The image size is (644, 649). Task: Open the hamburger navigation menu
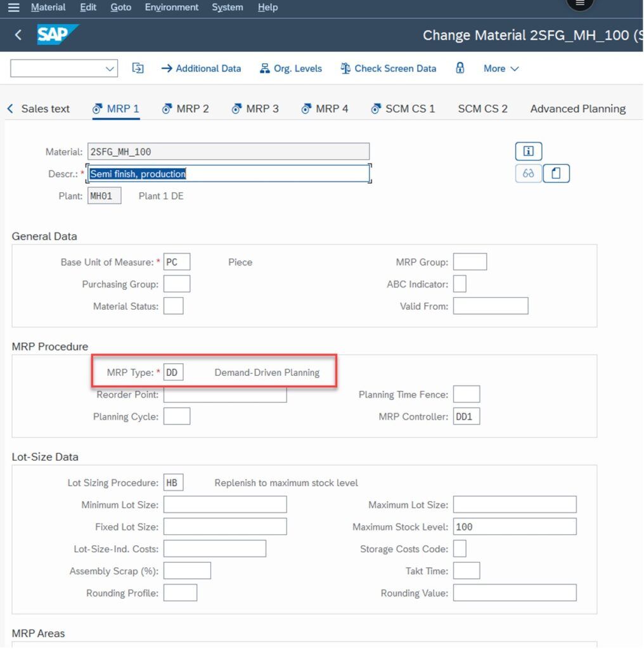pyautogui.click(x=13, y=7)
